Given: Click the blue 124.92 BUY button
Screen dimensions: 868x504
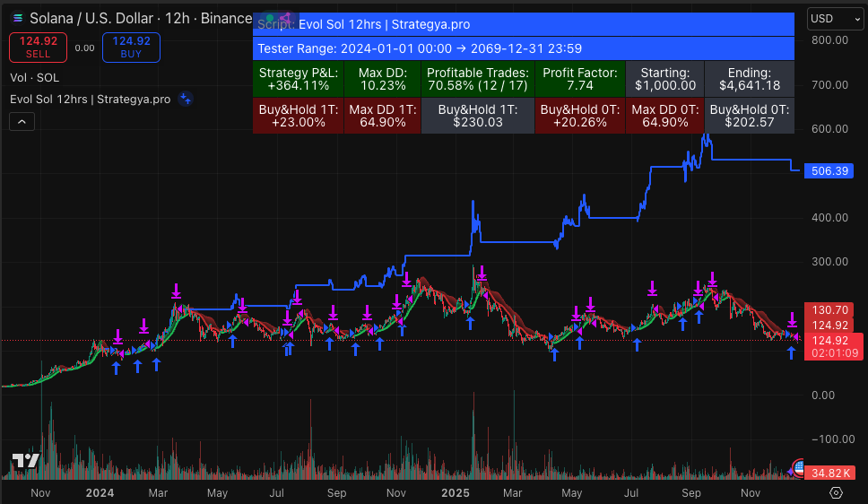Looking at the screenshot, I should click(131, 47).
